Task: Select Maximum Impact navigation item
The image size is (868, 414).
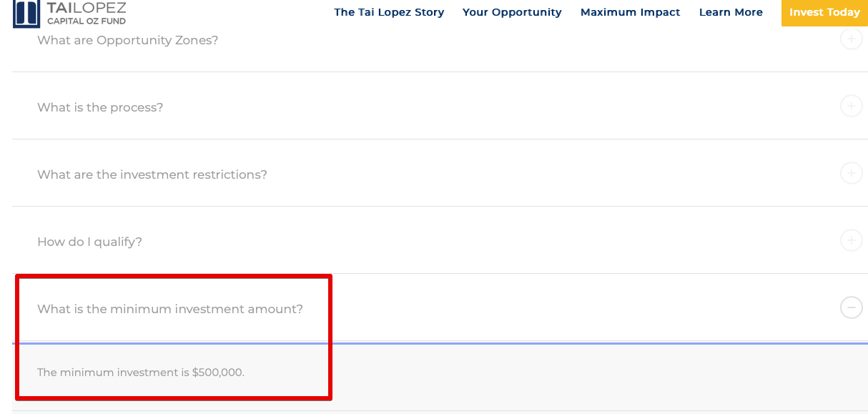Action: pyautogui.click(x=631, y=12)
